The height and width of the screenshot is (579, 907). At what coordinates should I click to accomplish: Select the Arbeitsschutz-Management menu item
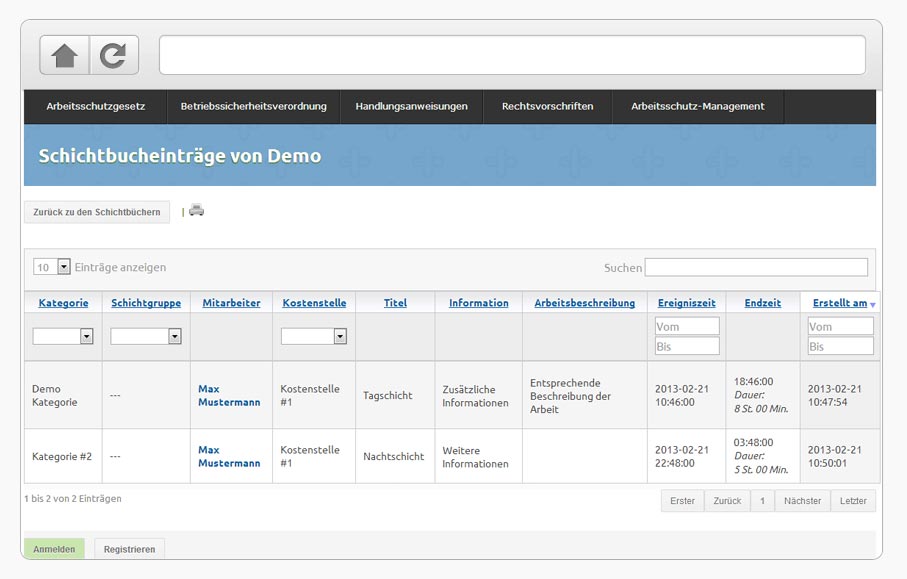click(x=698, y=106)
